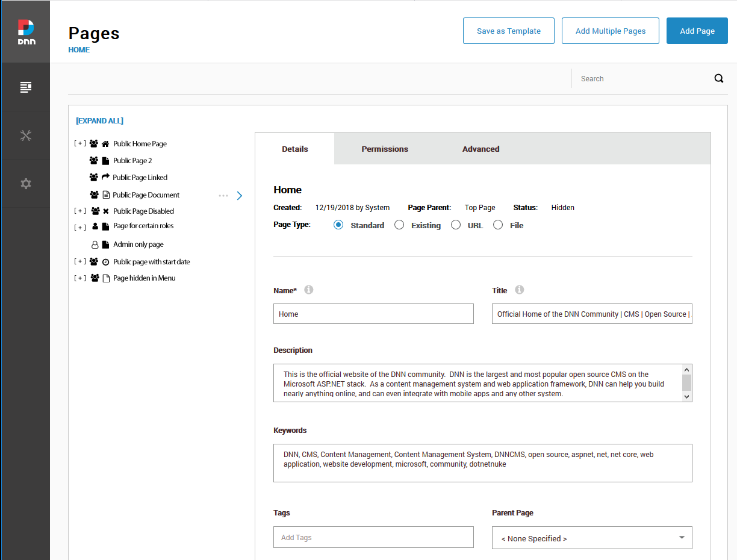Image resolution: width=737 pixels, height=560 pixels.
Task: Open the Parent Page dropdown
Action: tap(592, 538)
